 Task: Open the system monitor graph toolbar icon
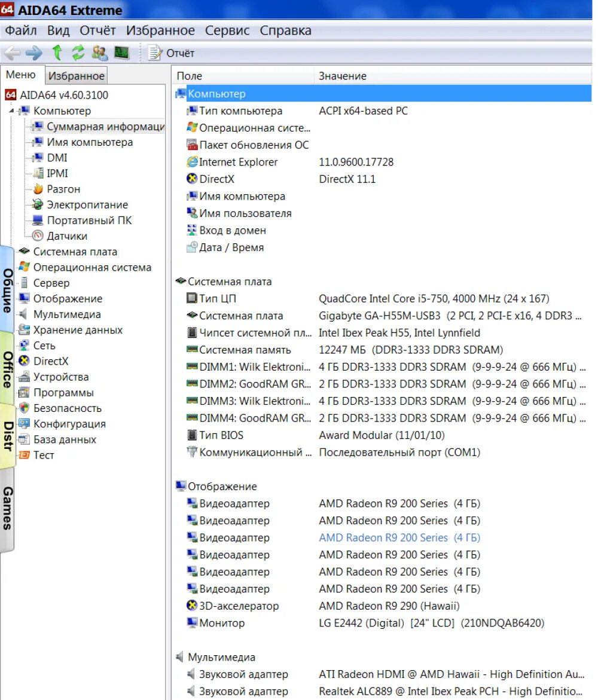[121, 53]
